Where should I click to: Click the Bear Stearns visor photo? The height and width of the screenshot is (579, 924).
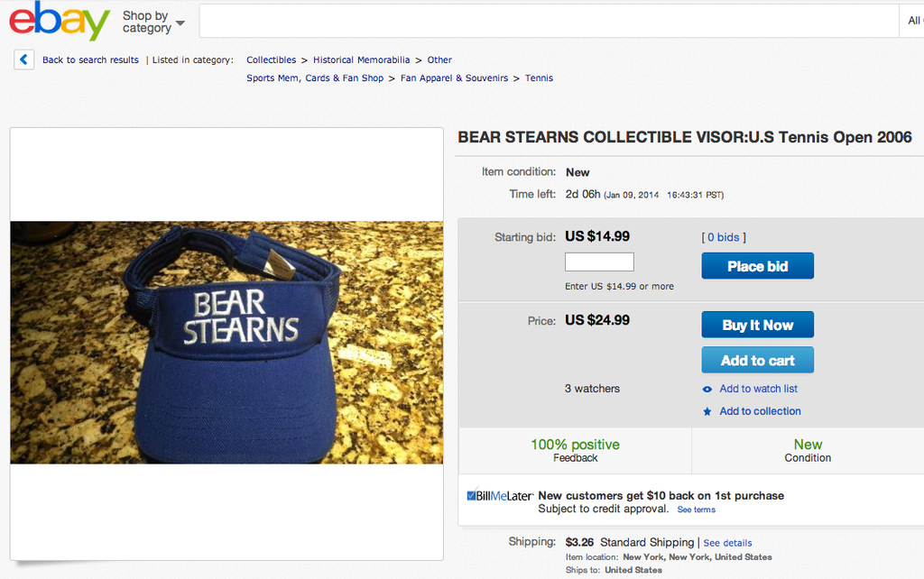pyautogui.click(x=226, y=343)
